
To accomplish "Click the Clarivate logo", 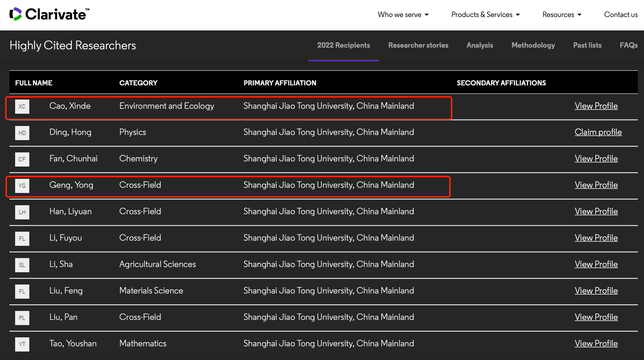I will pyautogui.click(x=49, y=14).
